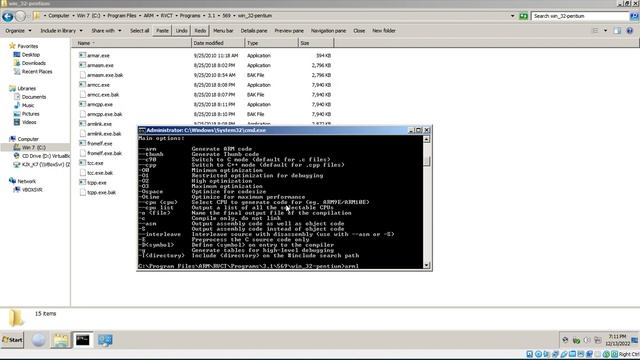This screenshot has width=640, height=360.
Task: Select Network in the navigation pane
Action: pos(27,181)
